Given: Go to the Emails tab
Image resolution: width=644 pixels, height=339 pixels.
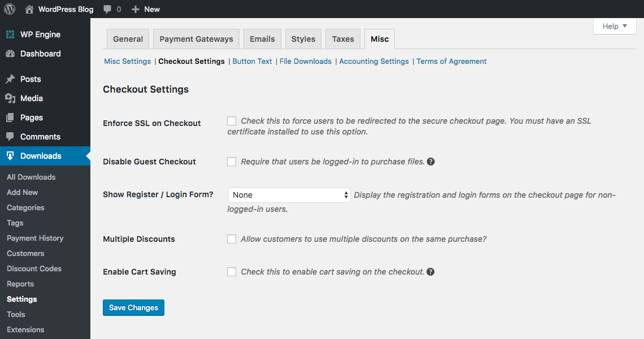Looking at the screenshot, I should click(x=263, y=39).
